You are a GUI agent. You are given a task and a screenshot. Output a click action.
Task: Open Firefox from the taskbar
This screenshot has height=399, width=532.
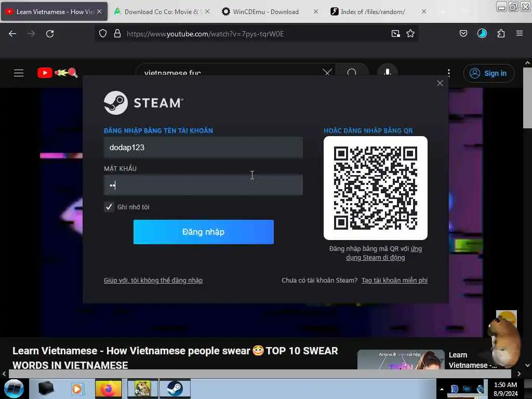[x=109, y=389]
